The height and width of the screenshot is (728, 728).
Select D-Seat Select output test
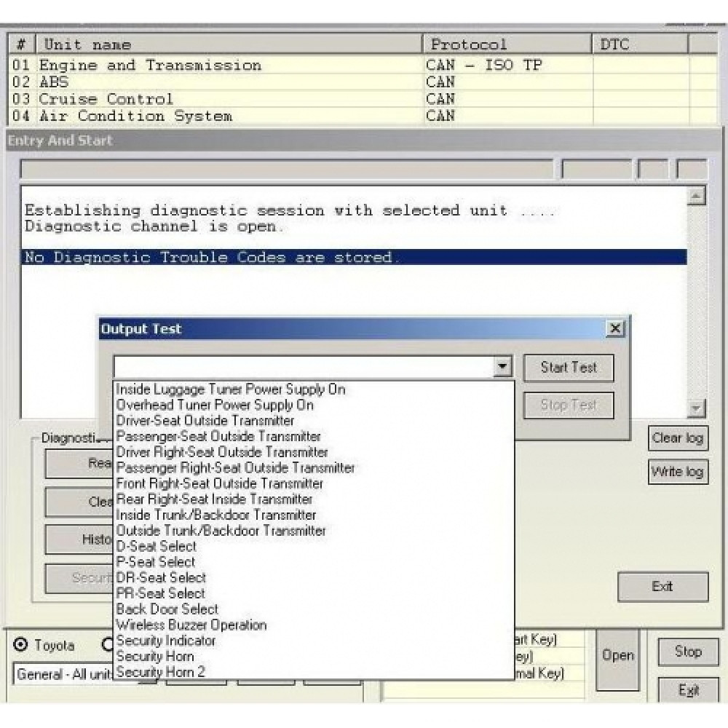pyautogui.click(x=156, y=546)
